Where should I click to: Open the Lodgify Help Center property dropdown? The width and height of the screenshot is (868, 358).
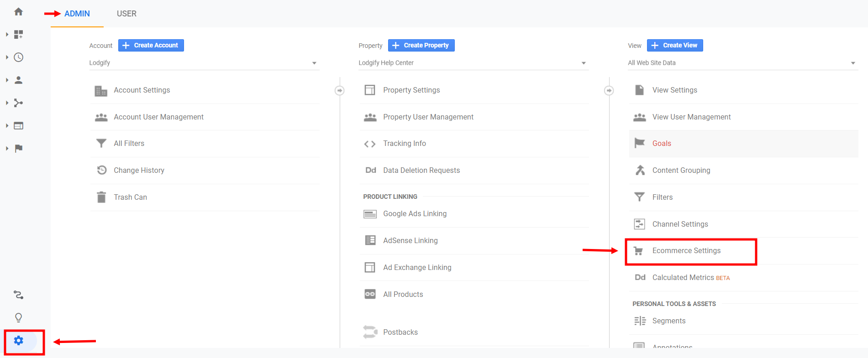473,63
